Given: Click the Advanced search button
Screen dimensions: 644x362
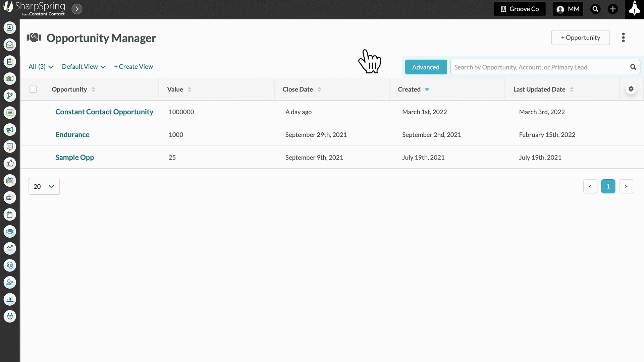Looking at the screenshot, I should pyautogui.click(x=426, y=67).
